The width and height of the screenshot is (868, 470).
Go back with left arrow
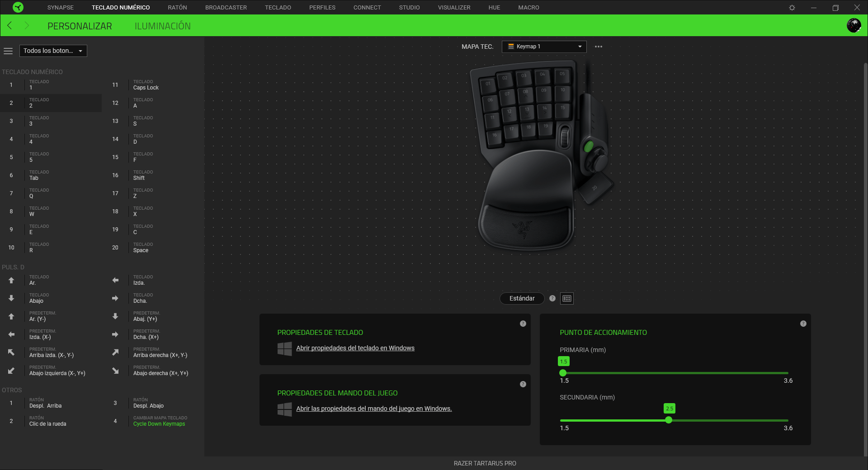(10, 26)
